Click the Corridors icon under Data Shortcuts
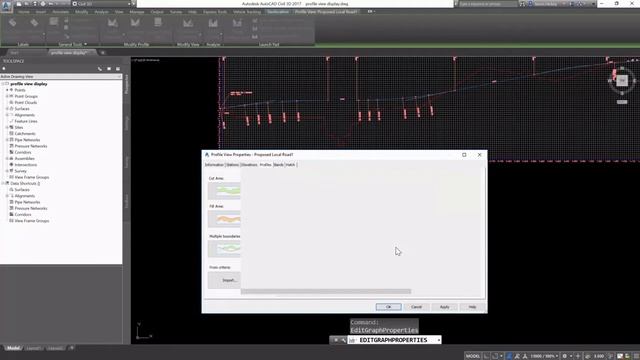Viewport: 640px width, 360px height. tap(11, 214)
